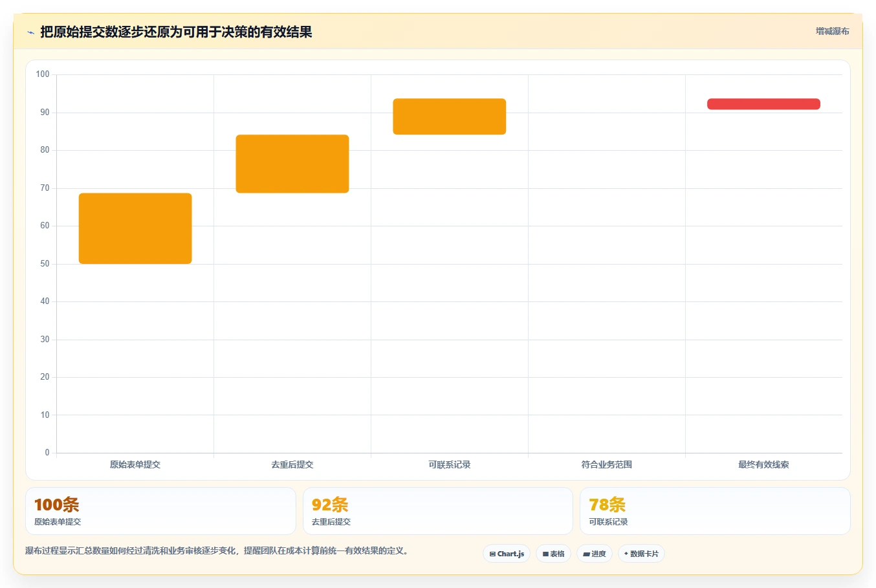Image resolution: width=876 pixels, height=588 pixels.
Task: Click the 数据卡片 tag chip
Action: click(x=641, y=554)
